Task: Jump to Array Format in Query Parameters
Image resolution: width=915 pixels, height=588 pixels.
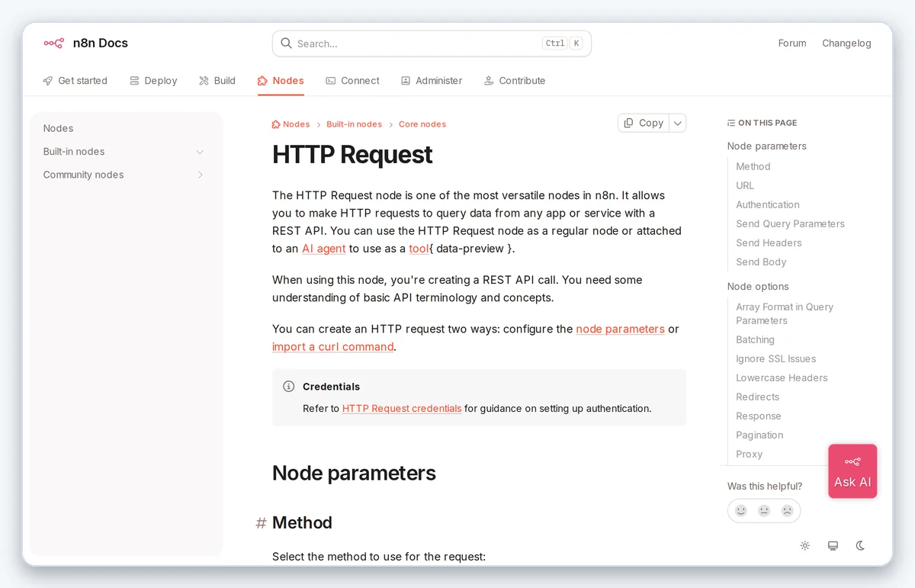Action: (x=785, y=314)
